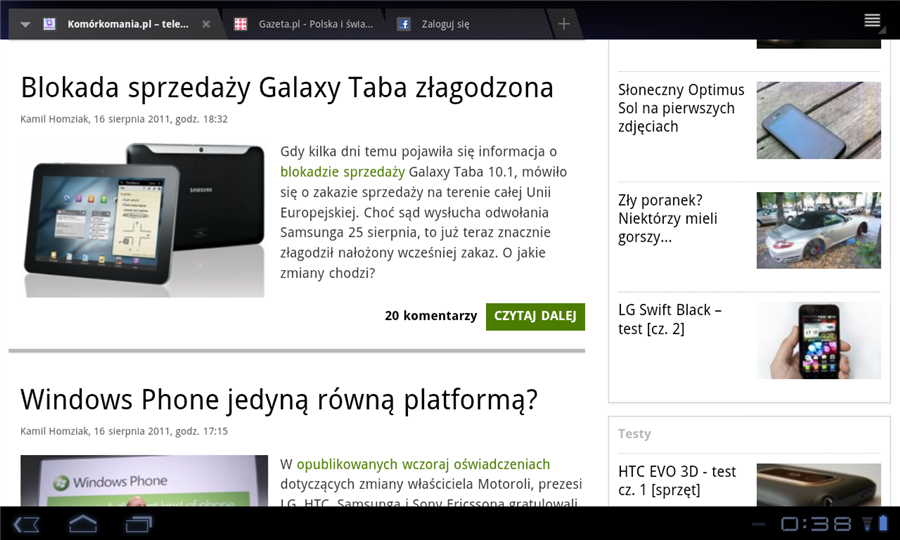Open the Windows Phone jedyną równą platformą headline

point(279,400)
